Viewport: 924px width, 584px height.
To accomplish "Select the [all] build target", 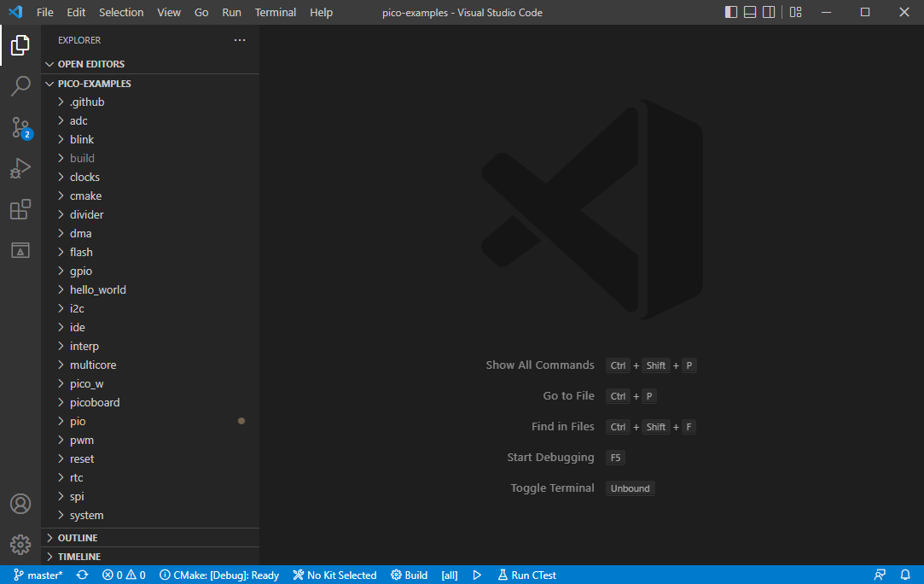I will coord(450,575).
